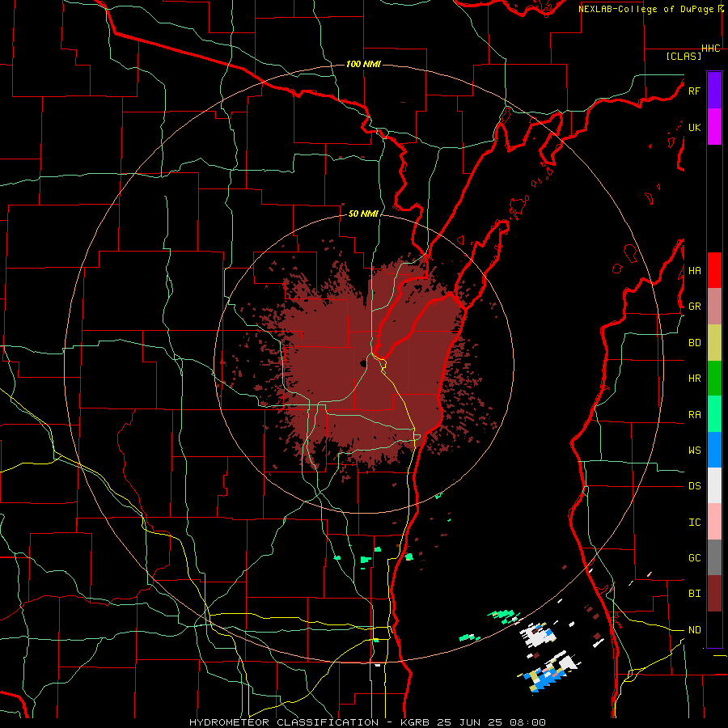
Task: Click the IC light pink legend swatch
Action: click(x=714, y=522)
